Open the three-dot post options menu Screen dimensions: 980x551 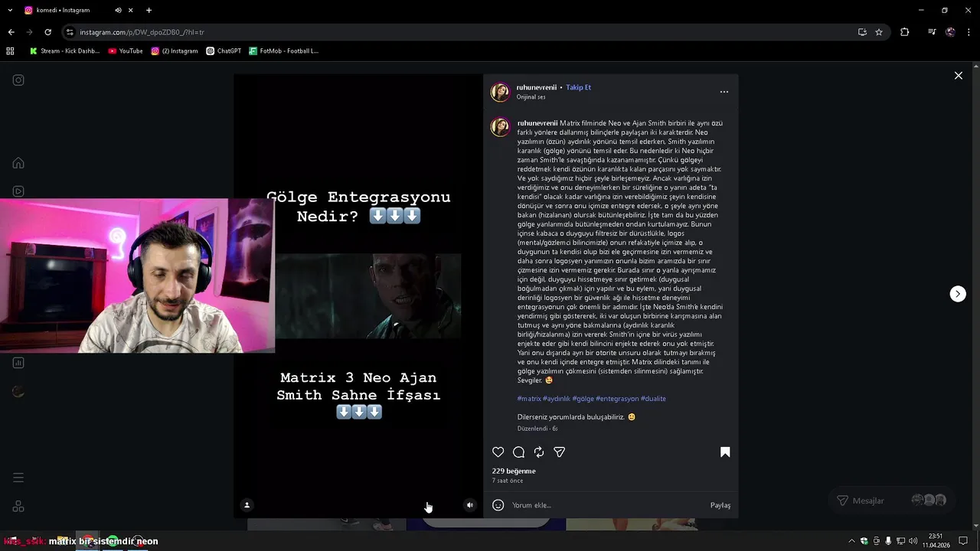pyautogui.click(x=724, y=92)
